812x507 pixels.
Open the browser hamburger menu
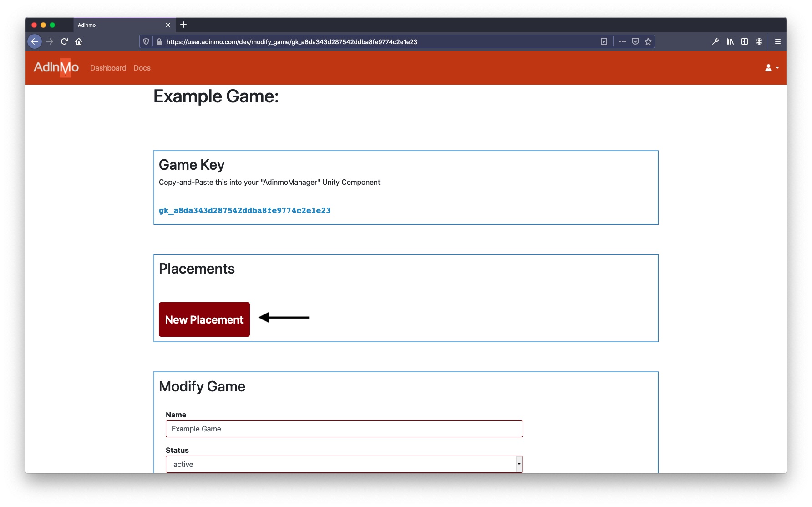click(x=778, y=41)
